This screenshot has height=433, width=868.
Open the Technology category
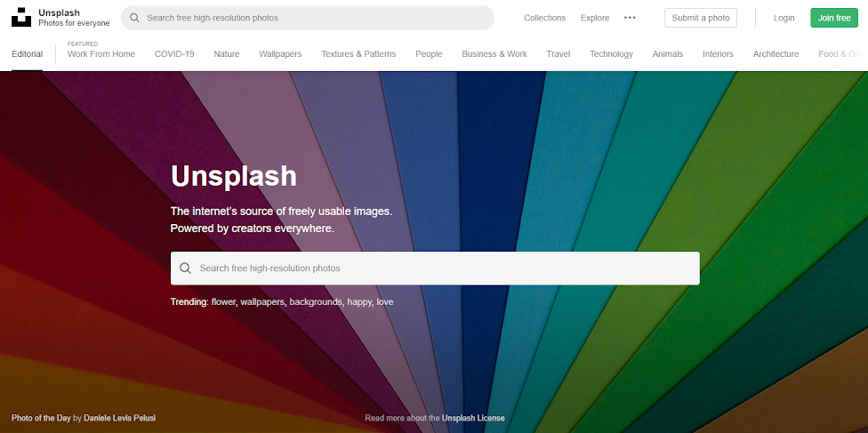click(x=611, y=53)
